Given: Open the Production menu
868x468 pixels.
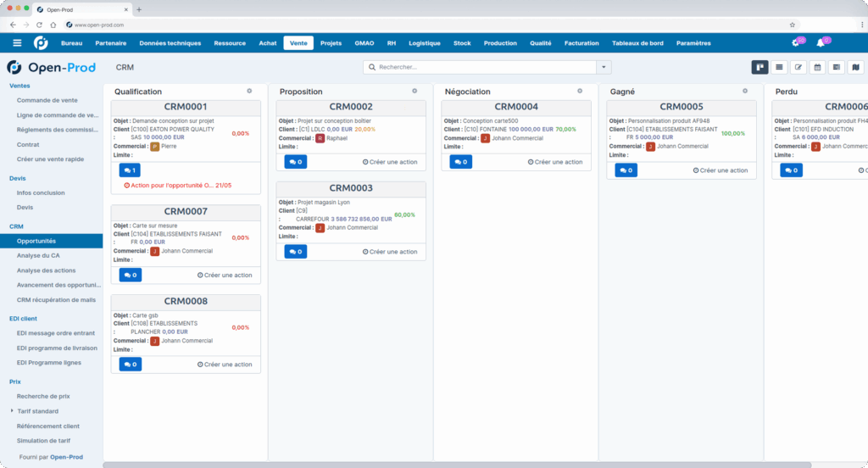Looking at the screenshot, I should click(500, 42).
